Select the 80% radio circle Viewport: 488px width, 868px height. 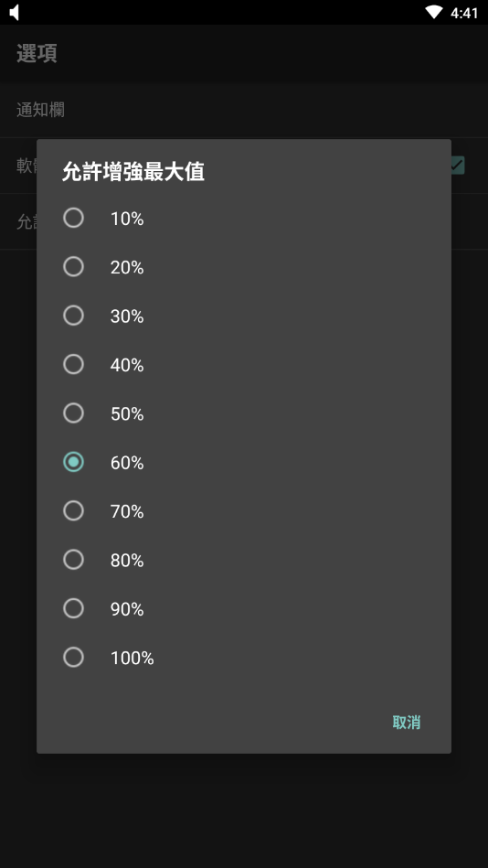pos(74,560)
